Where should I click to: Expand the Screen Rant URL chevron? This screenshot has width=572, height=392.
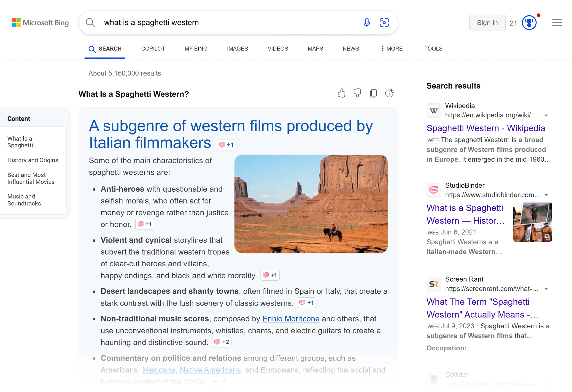[x=546, y=289]
